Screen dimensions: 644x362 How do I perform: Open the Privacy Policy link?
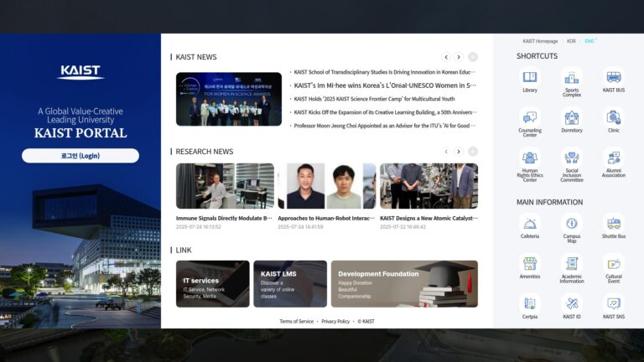pyautogui.click(x=335, y=322)
